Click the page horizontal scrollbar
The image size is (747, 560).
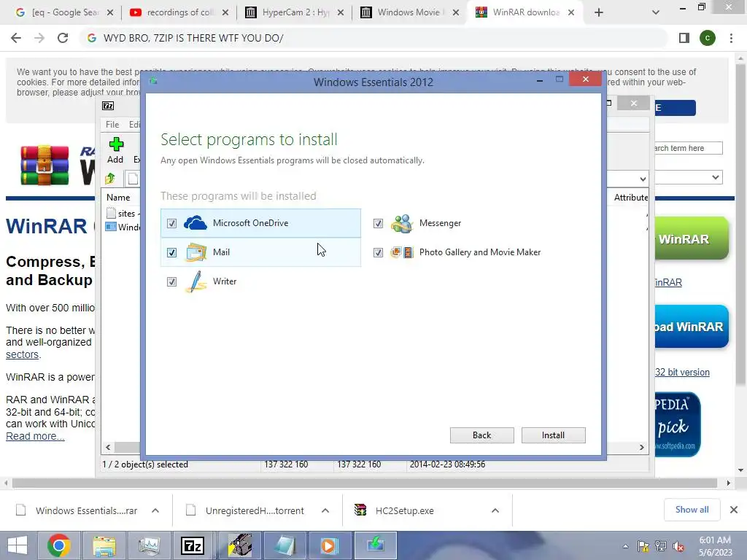tap(365, 483)
